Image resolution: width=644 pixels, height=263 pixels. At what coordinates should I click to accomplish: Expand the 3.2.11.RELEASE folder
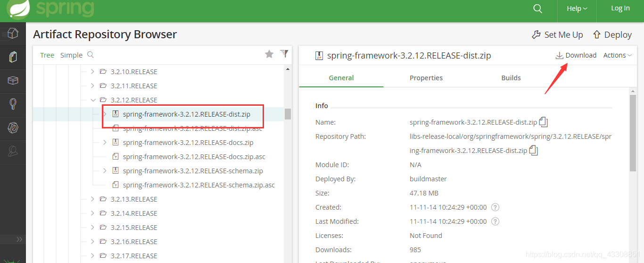coord(92,86)
